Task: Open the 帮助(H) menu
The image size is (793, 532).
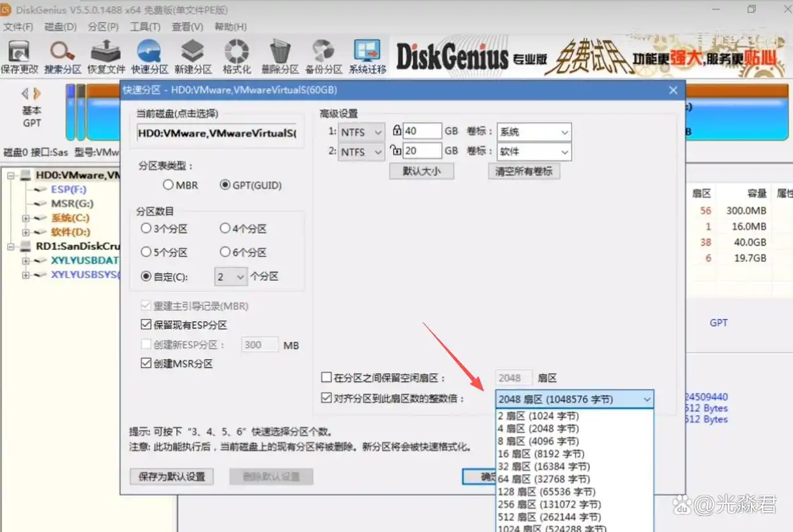Action: (x=230, y=27)
